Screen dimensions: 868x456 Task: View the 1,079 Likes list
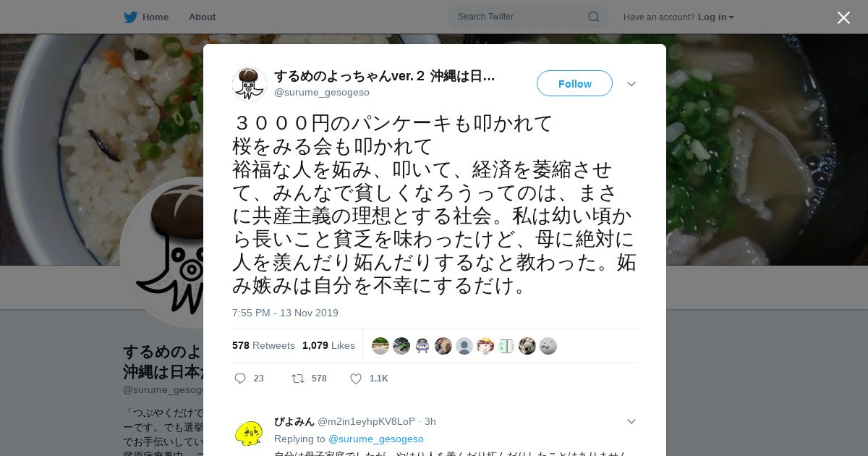point(328,345)
